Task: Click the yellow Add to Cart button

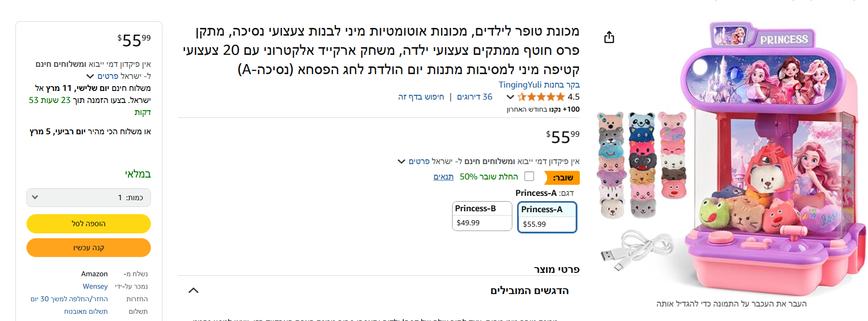Action: [89, 224]
